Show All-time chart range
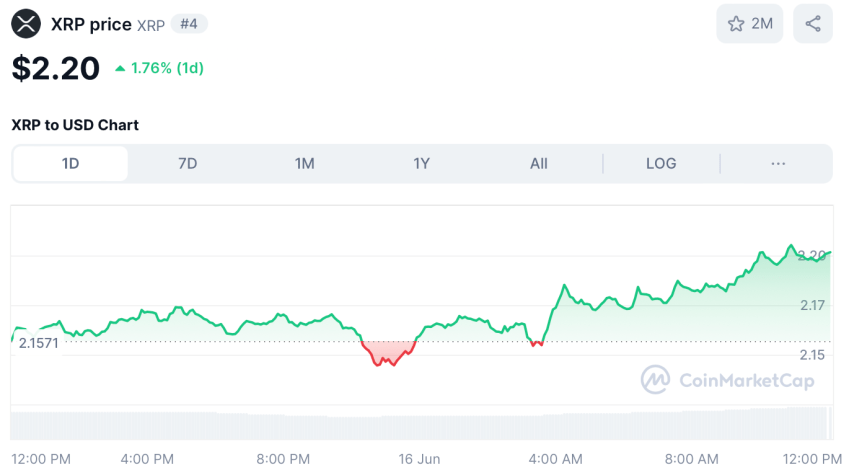 [x=539, y=164]
